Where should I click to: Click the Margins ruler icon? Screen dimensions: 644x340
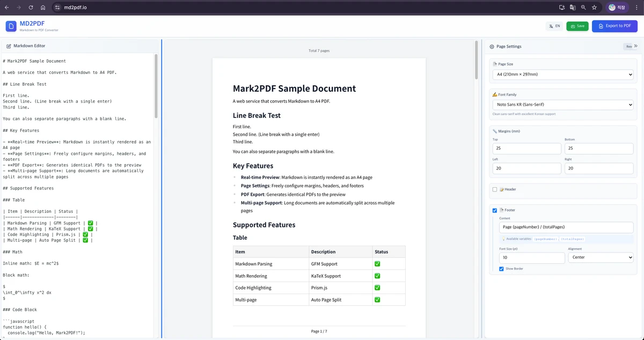(x=495, y=131)
